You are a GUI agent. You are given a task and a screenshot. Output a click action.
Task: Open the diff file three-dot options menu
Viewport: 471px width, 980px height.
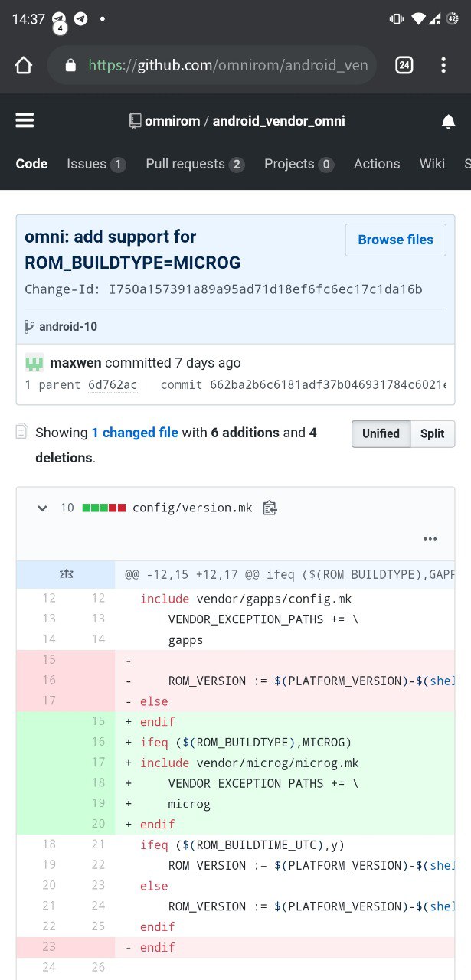(430, 539)
